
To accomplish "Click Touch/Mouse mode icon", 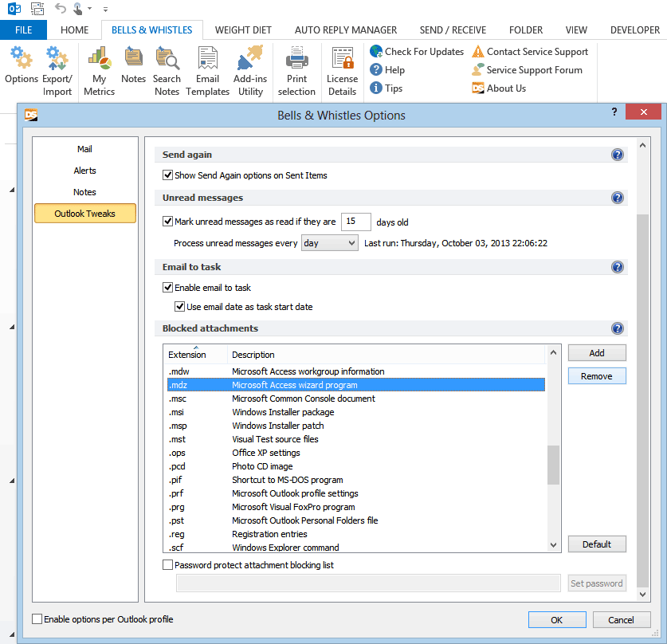I will coord(78,8).
